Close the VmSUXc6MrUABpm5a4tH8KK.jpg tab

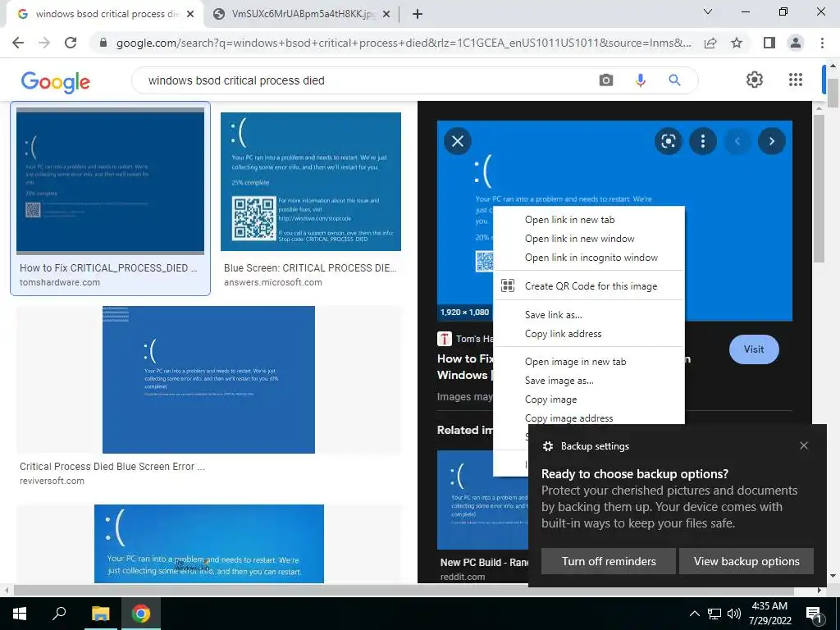[387, 14]
